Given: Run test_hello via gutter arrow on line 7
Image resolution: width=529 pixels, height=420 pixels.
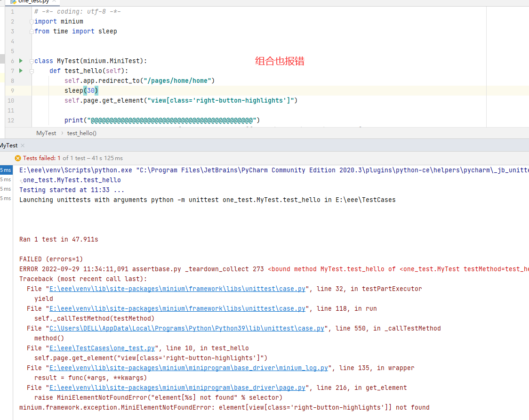Looking at the screenshot, I should point(21,71).
